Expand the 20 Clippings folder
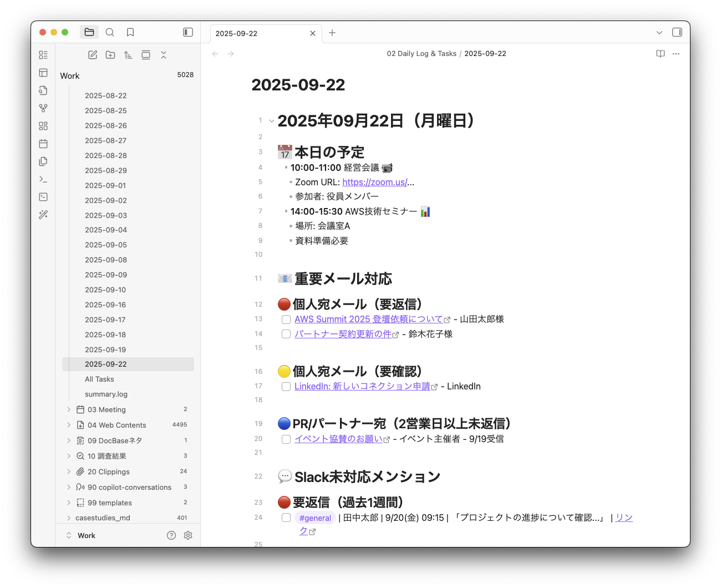Image resolution: width=721 pixels, height=588 pixels. click(x=69, y=472)
